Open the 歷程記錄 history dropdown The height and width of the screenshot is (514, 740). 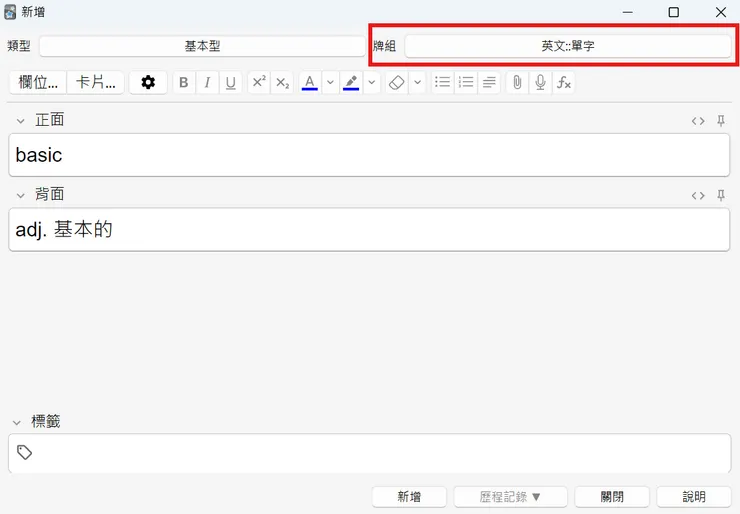[x=510, y=497]
